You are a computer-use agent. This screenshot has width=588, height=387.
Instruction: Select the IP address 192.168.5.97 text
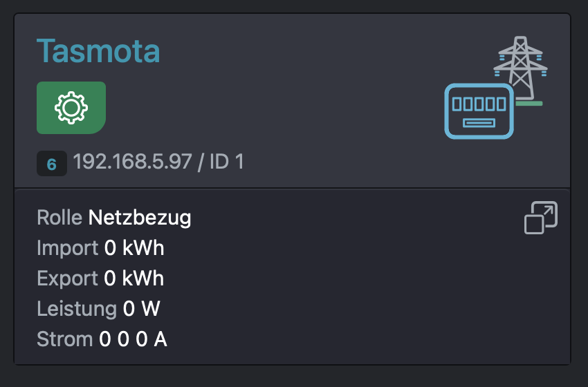(x=132, y=162)
